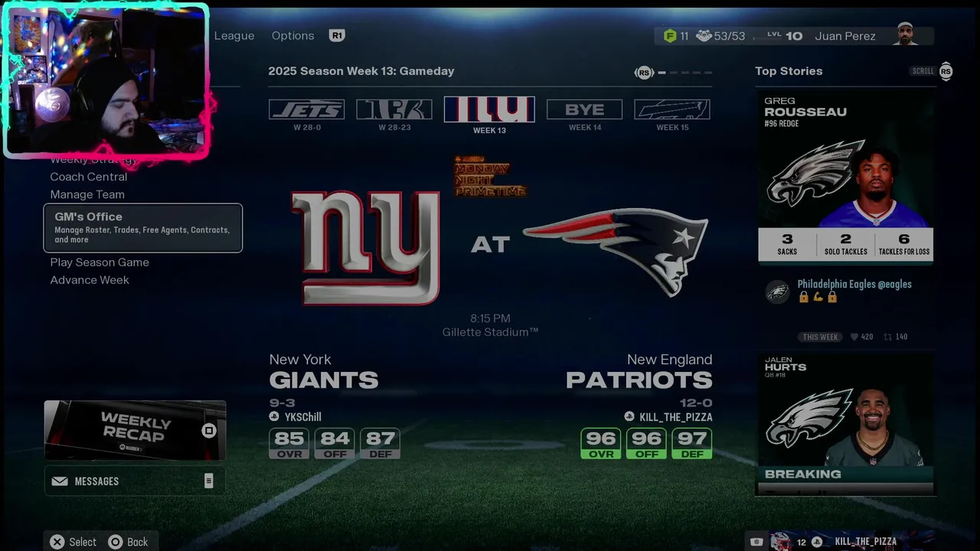Click the Giants 9-3 record
Screen dimensions: 980x551
(x=282, y=403)
